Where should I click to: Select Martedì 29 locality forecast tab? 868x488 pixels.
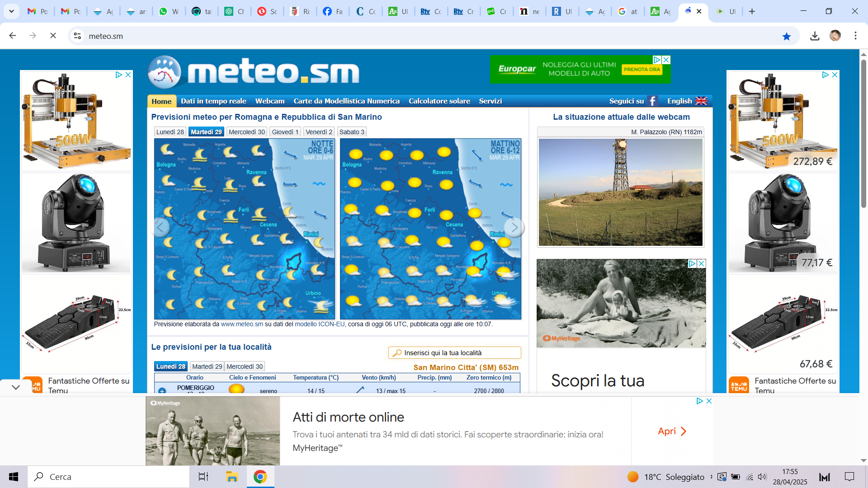(207, 366)
